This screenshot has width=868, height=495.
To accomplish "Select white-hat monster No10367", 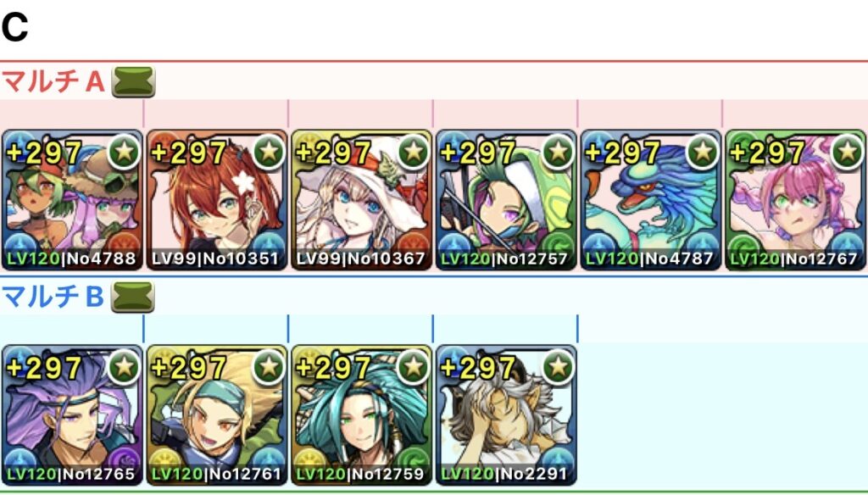I will point(361,200).
